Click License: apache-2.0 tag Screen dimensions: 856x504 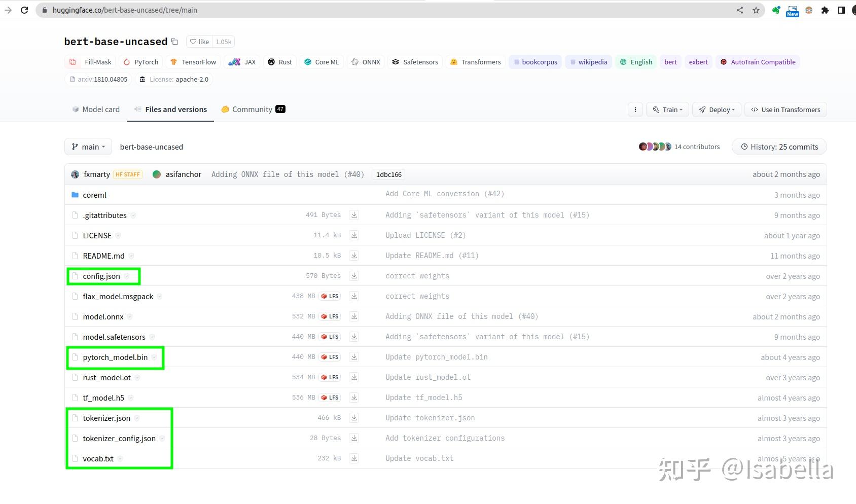174,79
